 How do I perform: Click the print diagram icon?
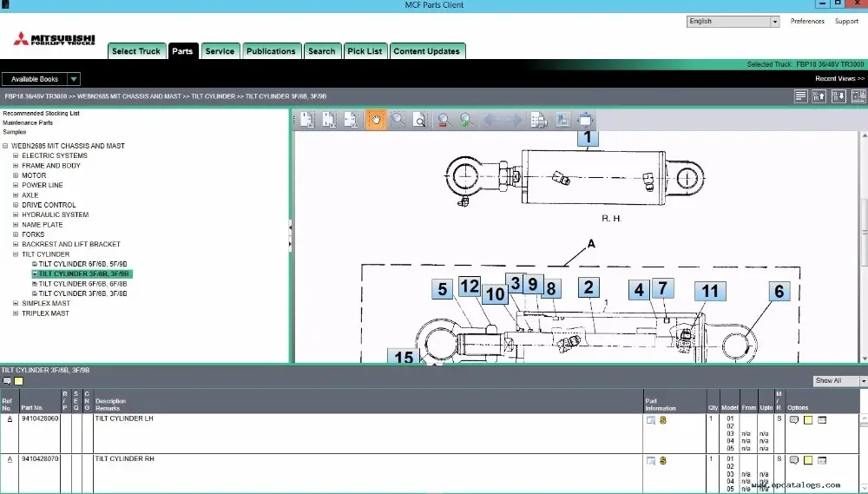click(538, 120)
